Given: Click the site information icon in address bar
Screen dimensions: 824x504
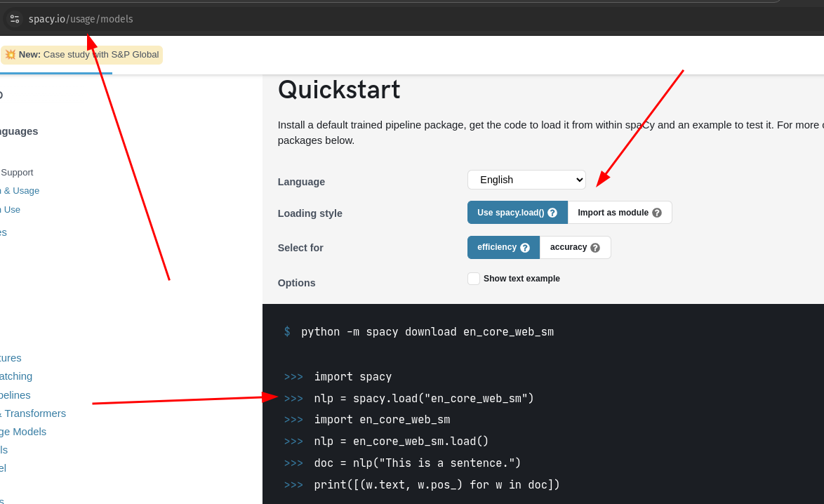Looking at the screenshot, I should (x=15, y=19).
